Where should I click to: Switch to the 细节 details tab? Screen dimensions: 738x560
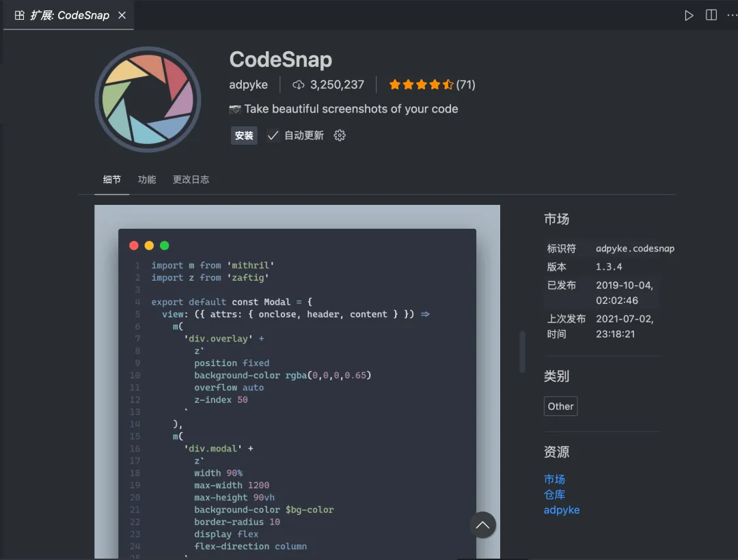[112, 180]
